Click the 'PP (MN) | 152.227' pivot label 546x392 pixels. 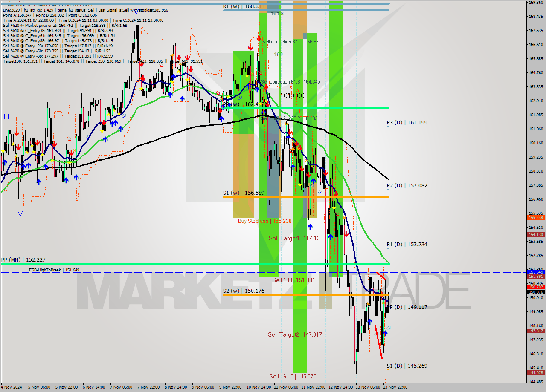pyautogui.click(x=23, y=259)
